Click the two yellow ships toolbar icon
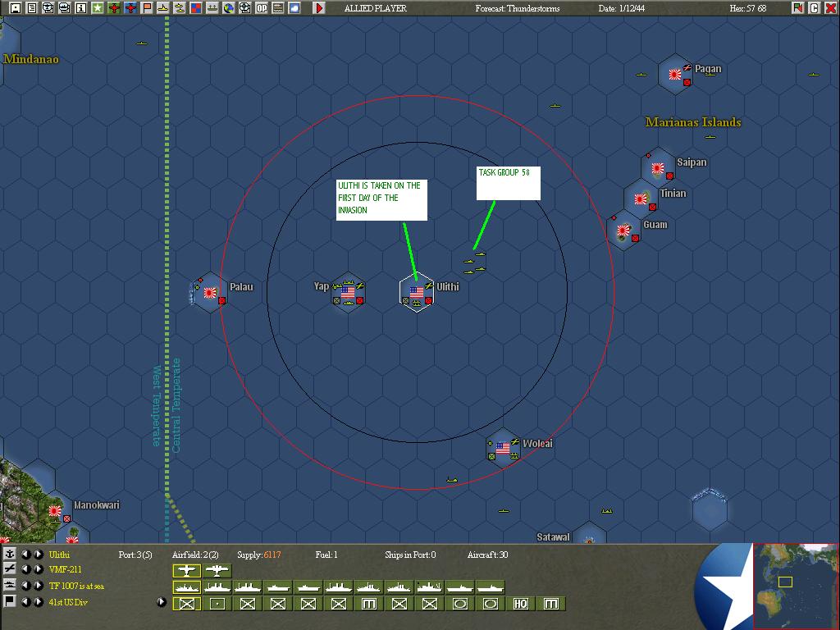The image size is (840, 630). tap(180, 8)
